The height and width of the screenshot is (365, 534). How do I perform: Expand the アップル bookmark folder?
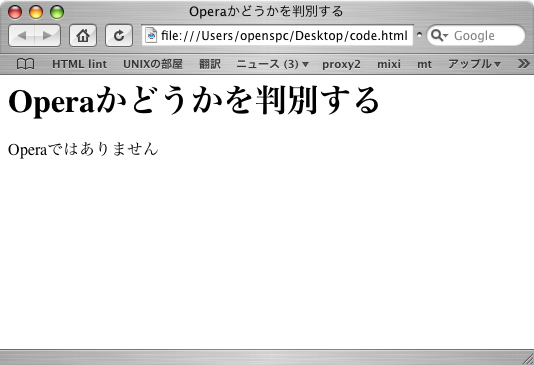tap(474, 64)
